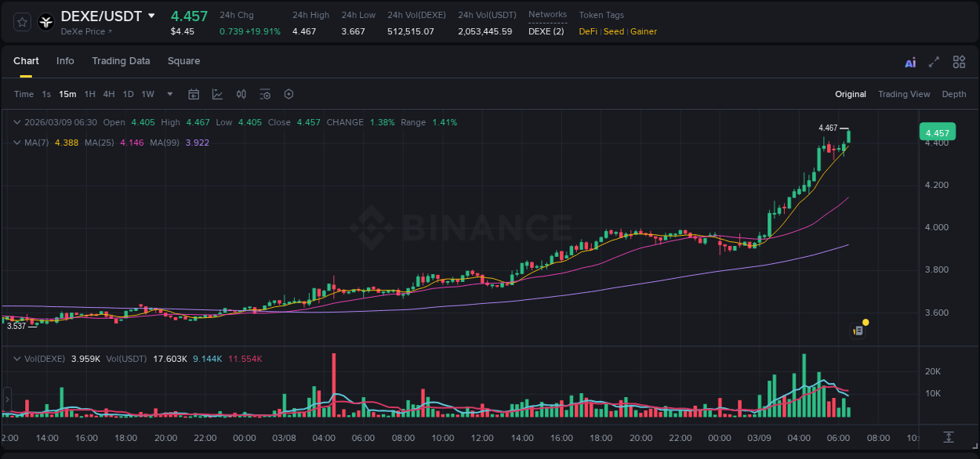The height and width of the screenshot is (459, 980).
Task: Toggle the favorite star for DEXE/USDT
Action: coord(21,21)
